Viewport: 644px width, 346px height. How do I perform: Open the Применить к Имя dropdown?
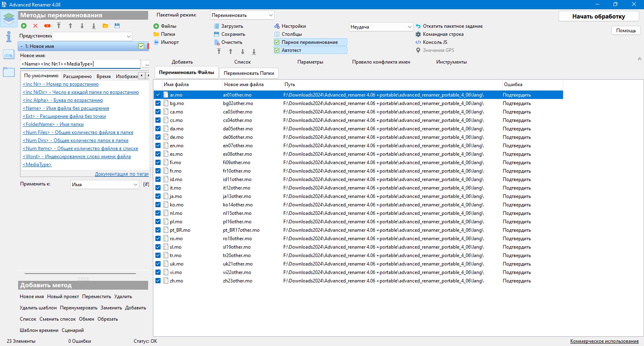[105, 184]
